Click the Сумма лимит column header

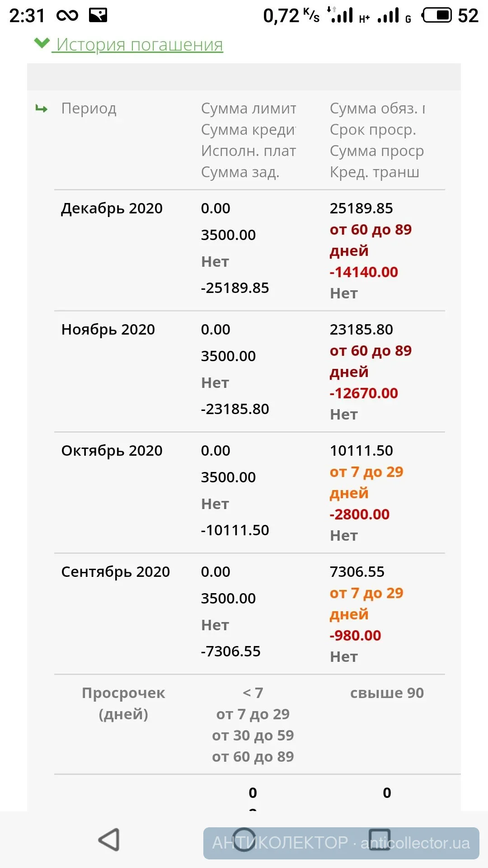click(x=249, y=108)
